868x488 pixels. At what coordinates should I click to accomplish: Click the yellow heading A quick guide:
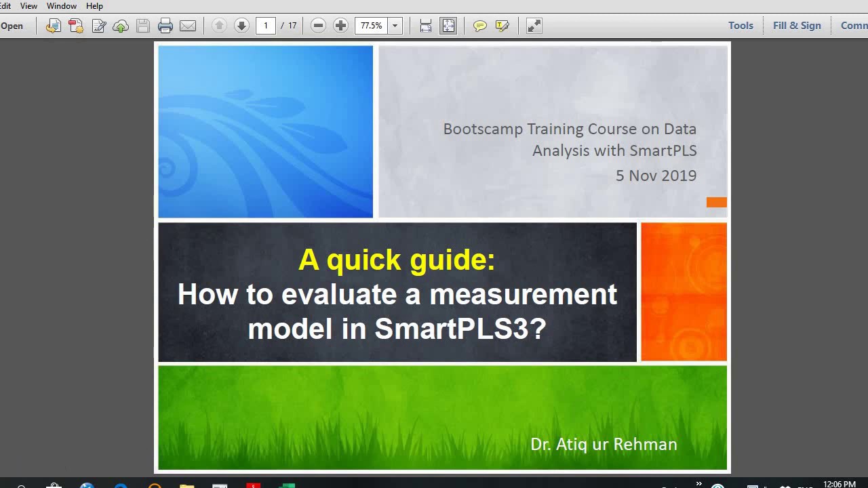pos(397,260)
